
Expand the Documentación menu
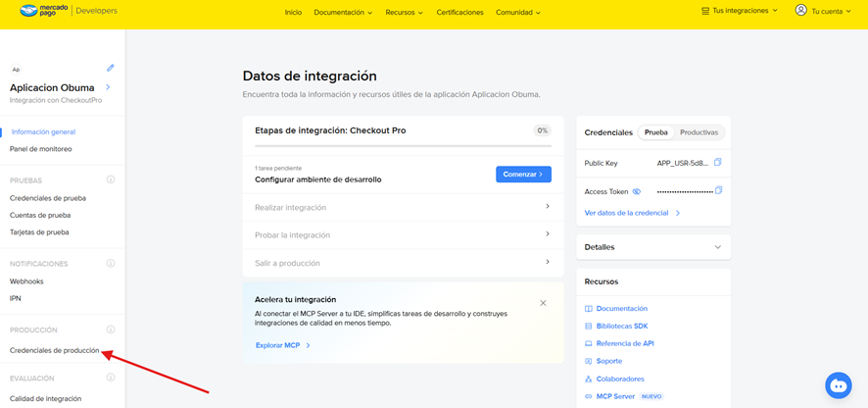343,13
